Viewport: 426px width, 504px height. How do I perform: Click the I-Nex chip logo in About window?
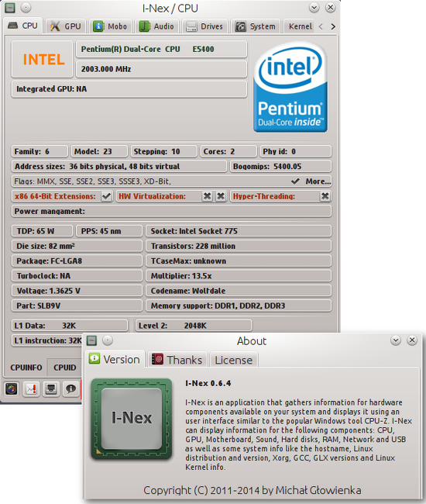(132, 419)
